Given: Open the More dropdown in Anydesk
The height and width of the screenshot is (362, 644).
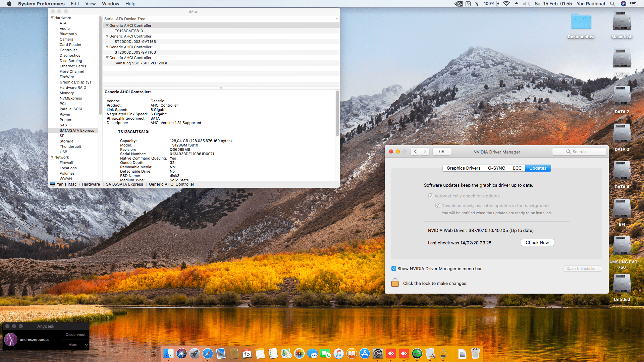Looking at the screenshot, I should (x=76, y=345).
